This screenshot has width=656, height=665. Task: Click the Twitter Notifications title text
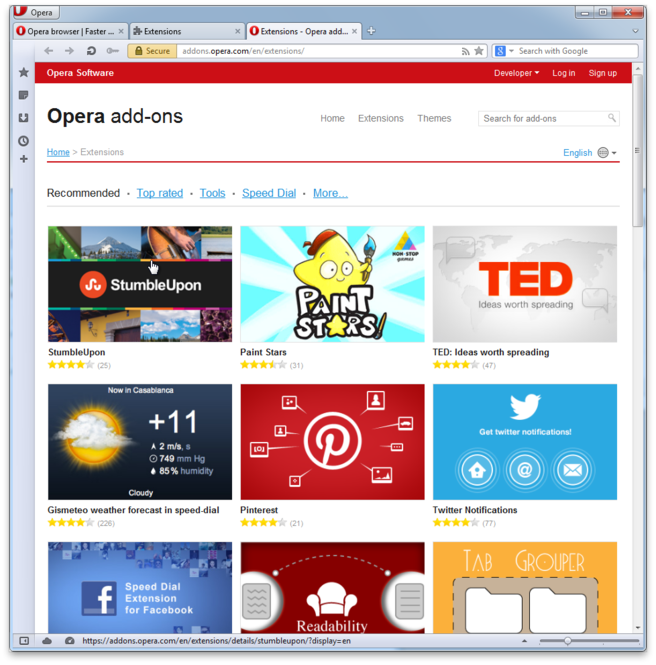click(475, 510)
